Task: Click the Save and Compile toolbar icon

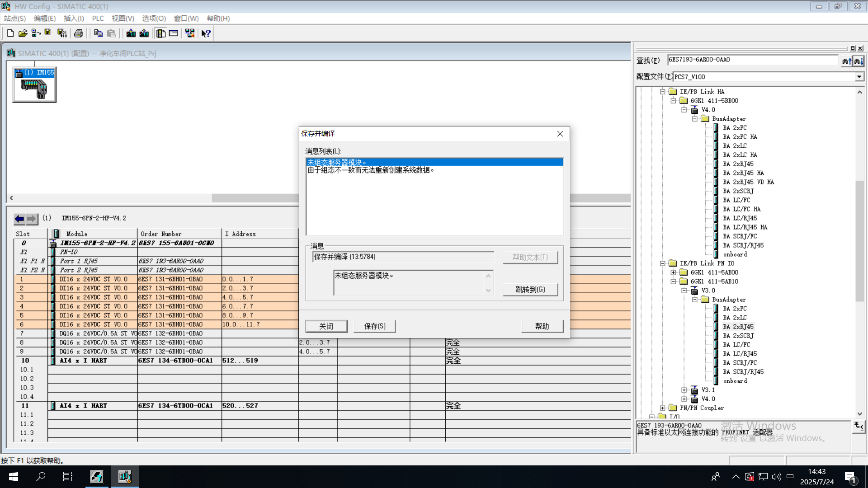Action: click(62, 33)
